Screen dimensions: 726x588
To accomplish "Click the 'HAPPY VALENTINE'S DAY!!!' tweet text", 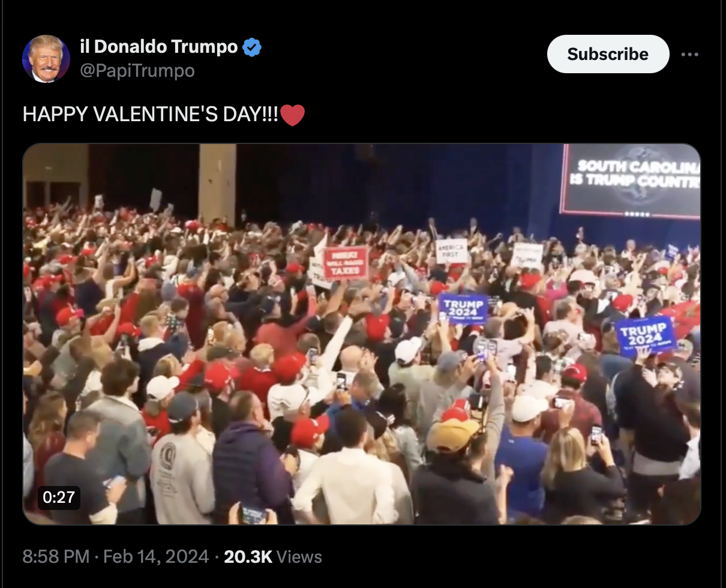I will 151,115.
